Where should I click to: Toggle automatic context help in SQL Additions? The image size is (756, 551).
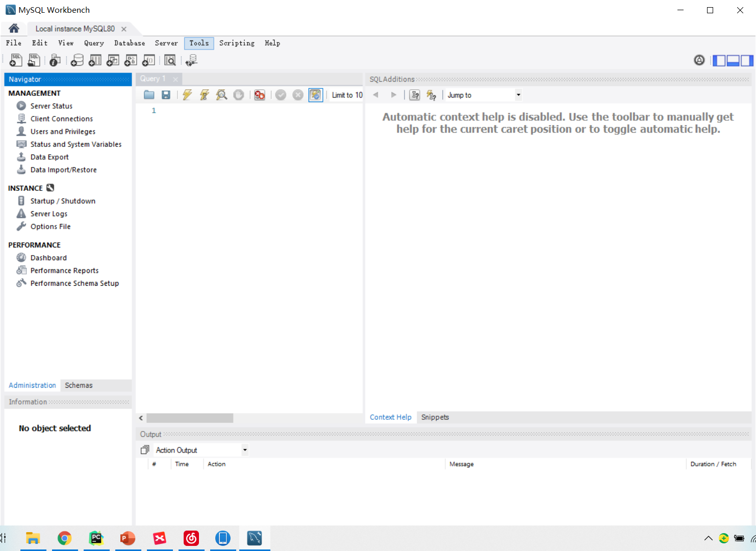coord(432,95)
